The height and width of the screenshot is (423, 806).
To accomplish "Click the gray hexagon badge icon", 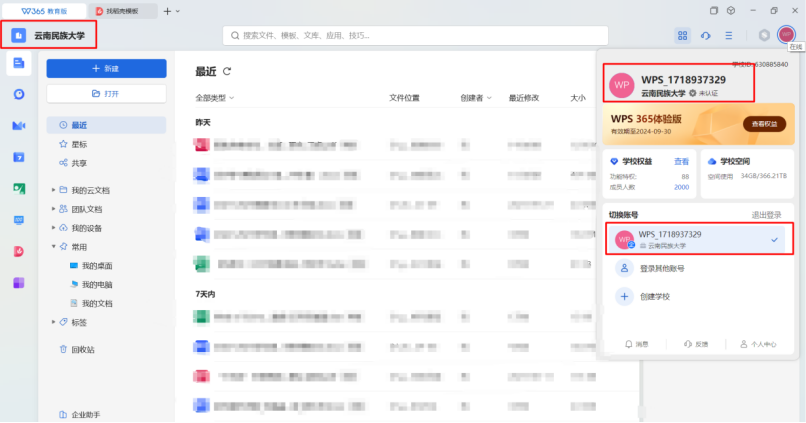I will click(764, 35).
